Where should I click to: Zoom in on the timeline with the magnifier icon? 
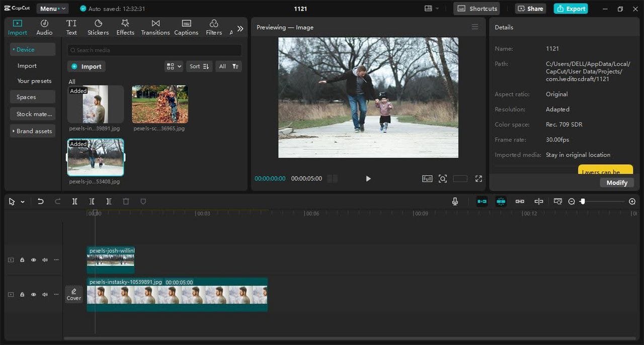click(632, 201)
